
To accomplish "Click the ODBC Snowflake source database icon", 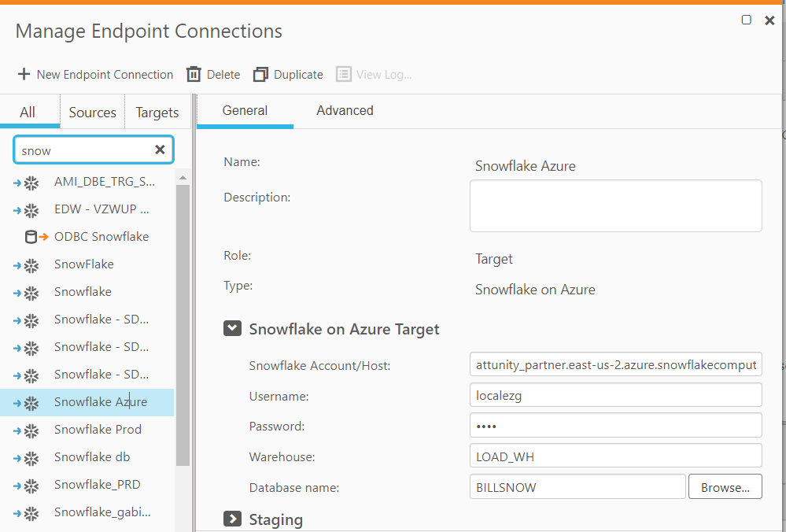I will point(31,237).
